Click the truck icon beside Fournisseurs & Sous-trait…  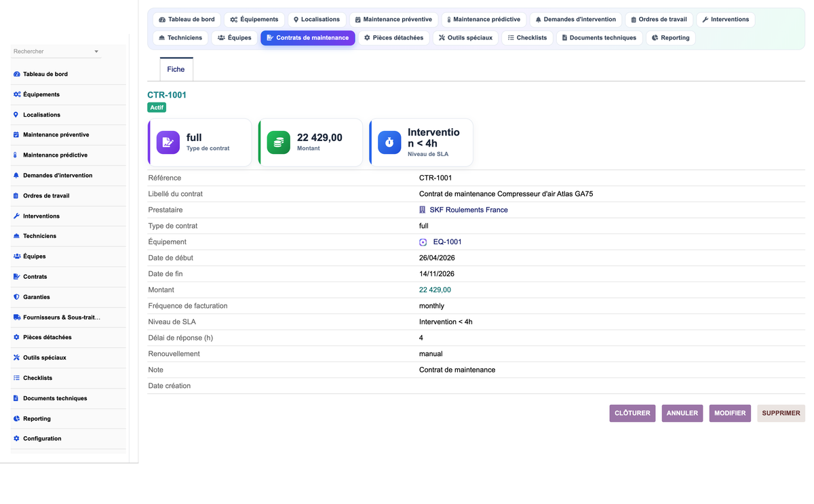point(17,317)
